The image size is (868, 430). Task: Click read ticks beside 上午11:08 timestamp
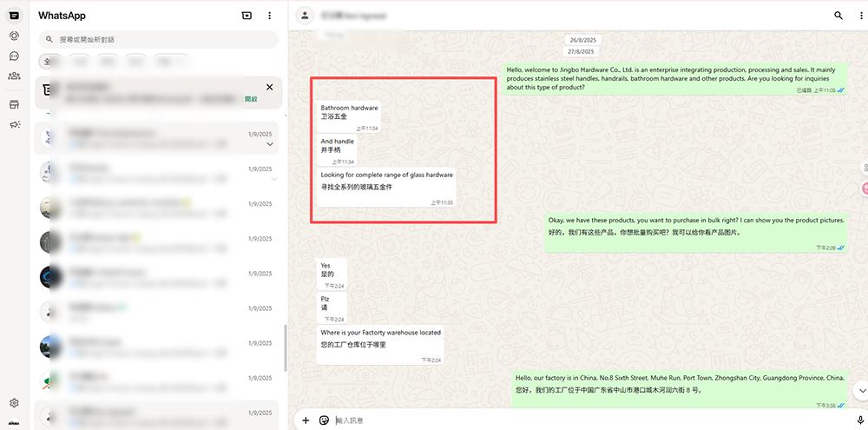point(840,89)
